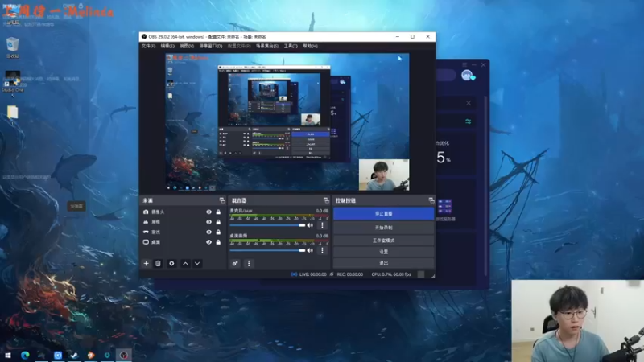
Task: Click the inner X icon in the background window
Action: click(x=469, y=103)
